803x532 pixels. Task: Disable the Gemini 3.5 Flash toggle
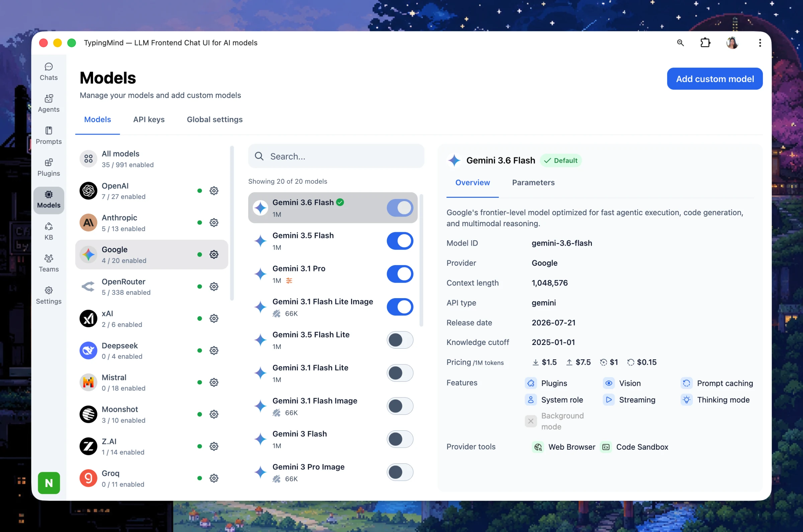[400, 241]
